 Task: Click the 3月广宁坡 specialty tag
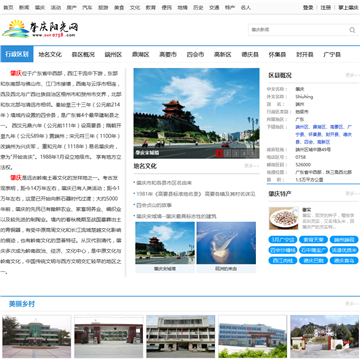(283, 240)
